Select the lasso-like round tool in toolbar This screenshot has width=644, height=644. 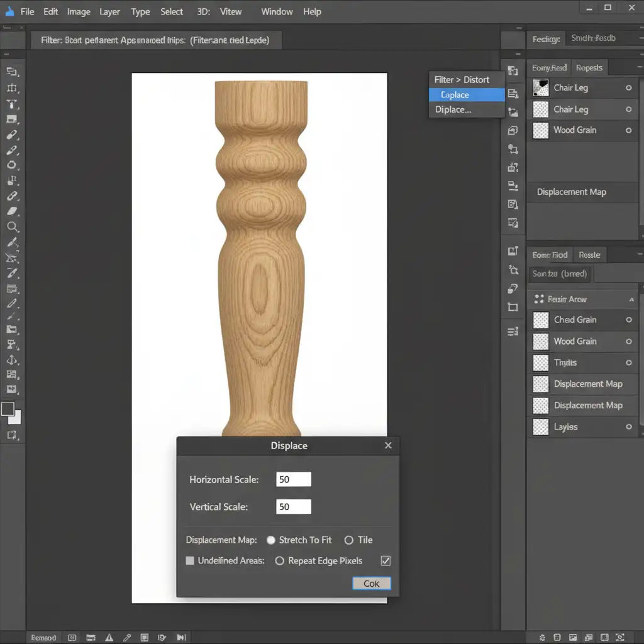click(12, 165)
